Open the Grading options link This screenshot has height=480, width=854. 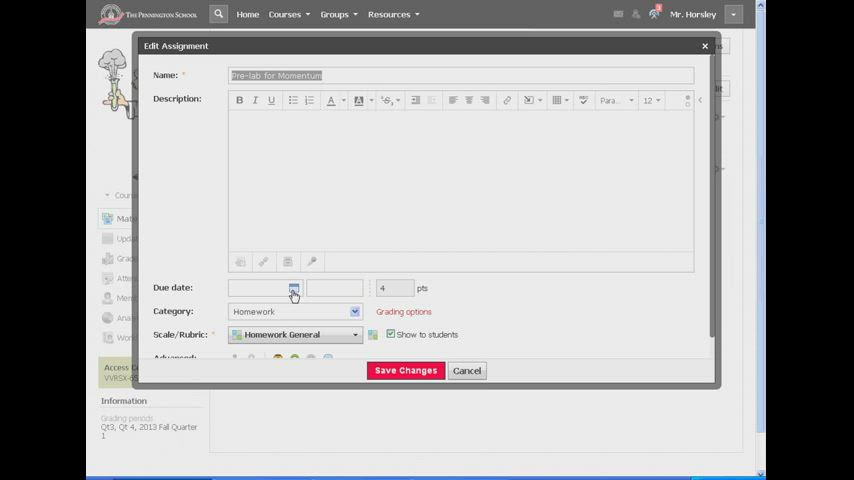pos(404,312)
